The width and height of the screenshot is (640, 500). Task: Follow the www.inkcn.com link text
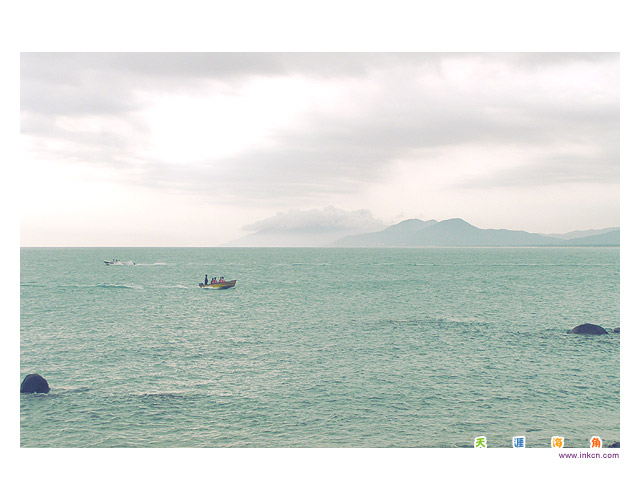589,456
